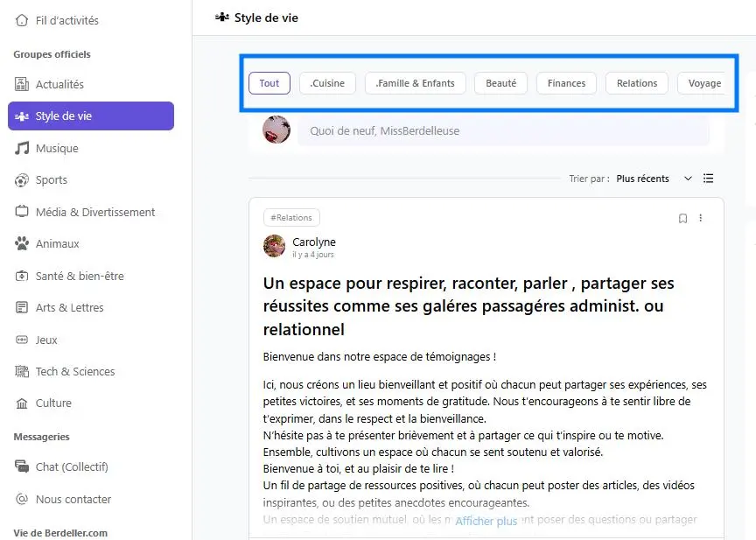Click the Animaux paw icon
Viewport: 756px width, 540px height.
point(22,244)
